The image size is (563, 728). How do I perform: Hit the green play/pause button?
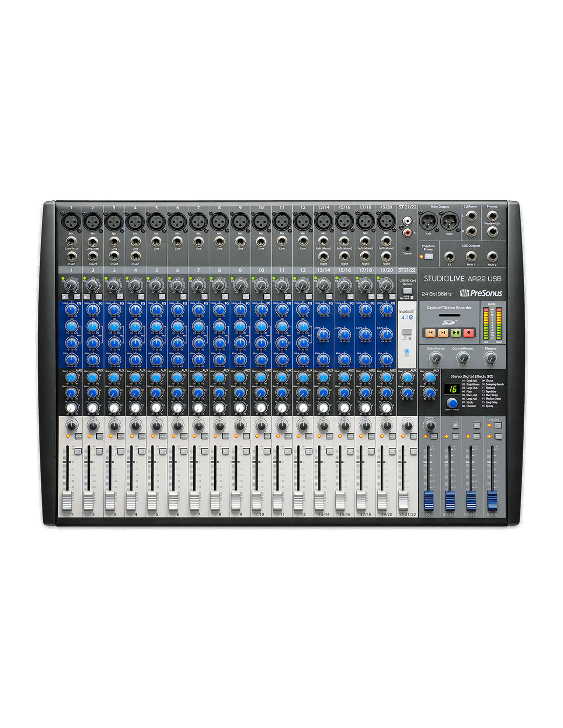coord(456,332)
